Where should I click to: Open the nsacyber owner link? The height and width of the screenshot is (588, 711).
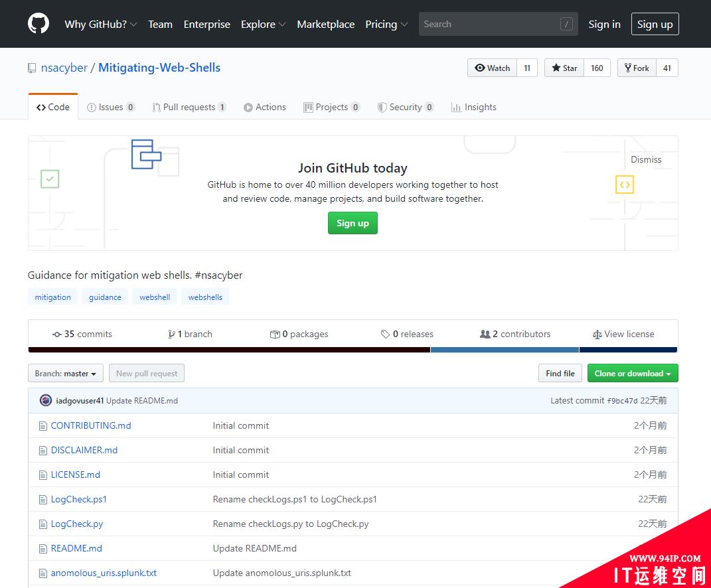64,68
